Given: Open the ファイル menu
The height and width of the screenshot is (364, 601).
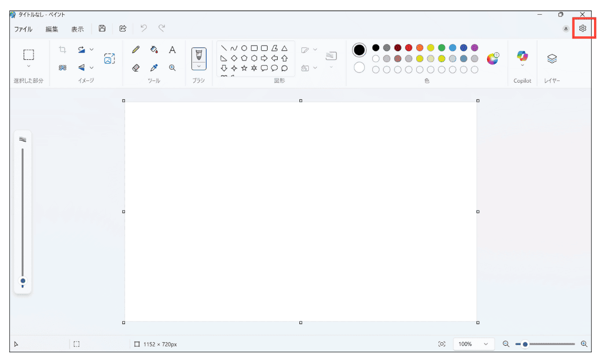Looking at the screenshot, I should pos(23,29).
